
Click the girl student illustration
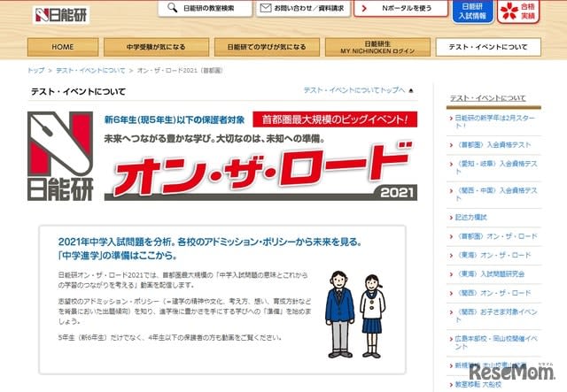tap(372, 316)
